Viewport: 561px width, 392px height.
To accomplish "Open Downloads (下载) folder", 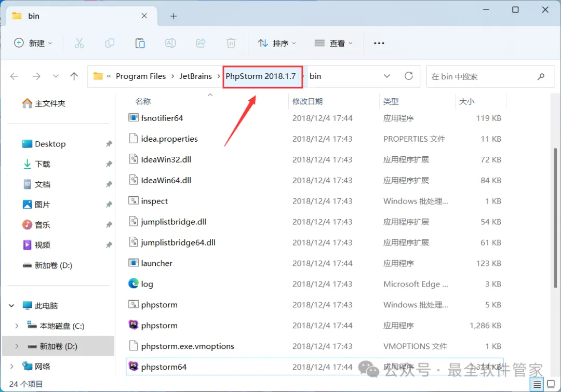I will [x=36, y=164].
